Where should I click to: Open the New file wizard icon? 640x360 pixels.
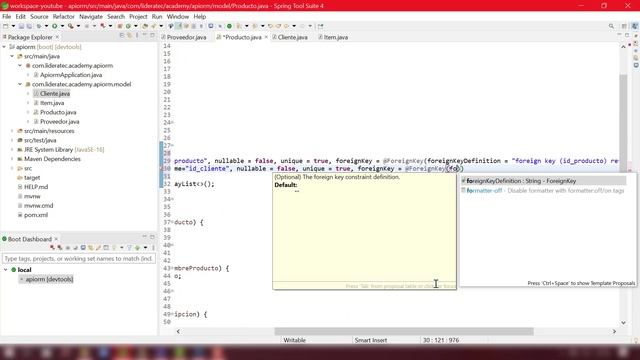click(5, 26)
